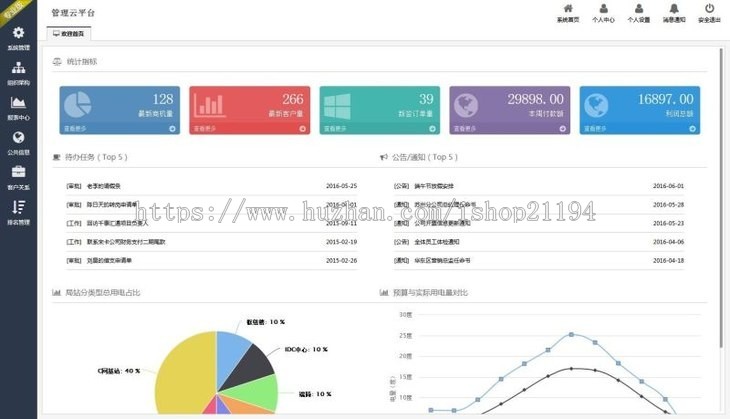Click the globe icon on the 16897.00 card
Viewport: 730px width, 419px height.
[596, 105]
